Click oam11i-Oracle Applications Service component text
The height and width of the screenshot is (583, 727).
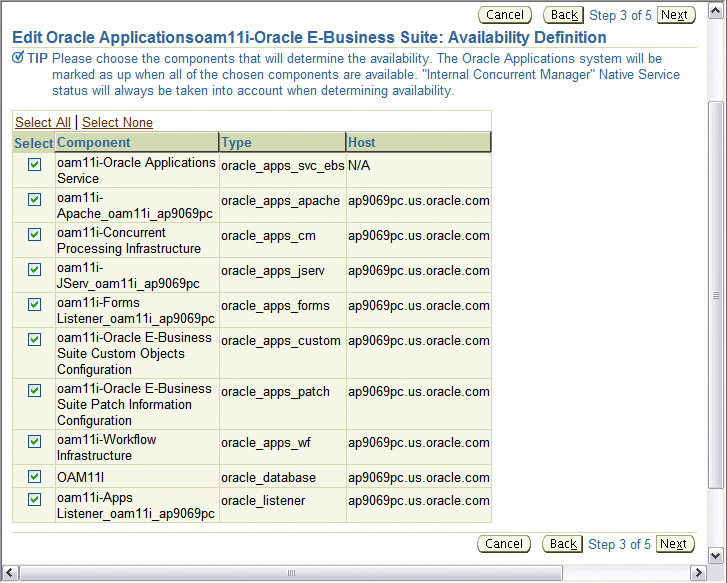click(x=136, y=171)
